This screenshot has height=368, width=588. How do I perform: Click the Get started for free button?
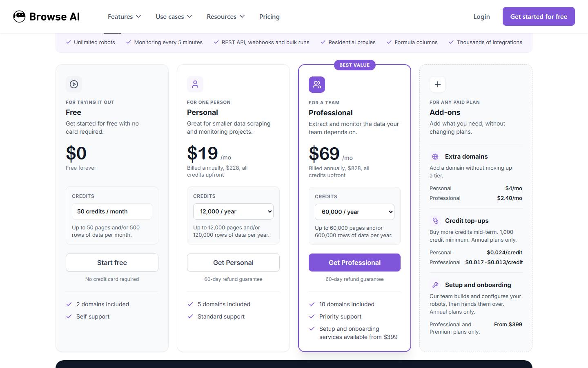[x=539, y=16]
